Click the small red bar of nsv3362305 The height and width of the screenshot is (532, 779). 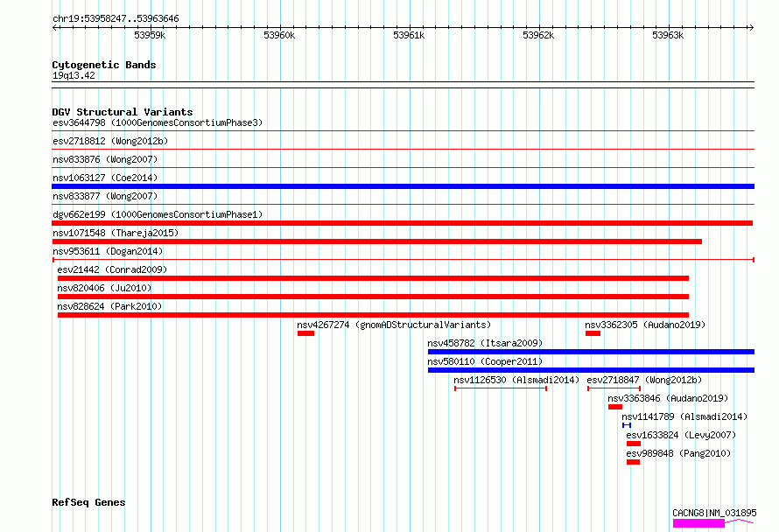[x=593, y=333]
